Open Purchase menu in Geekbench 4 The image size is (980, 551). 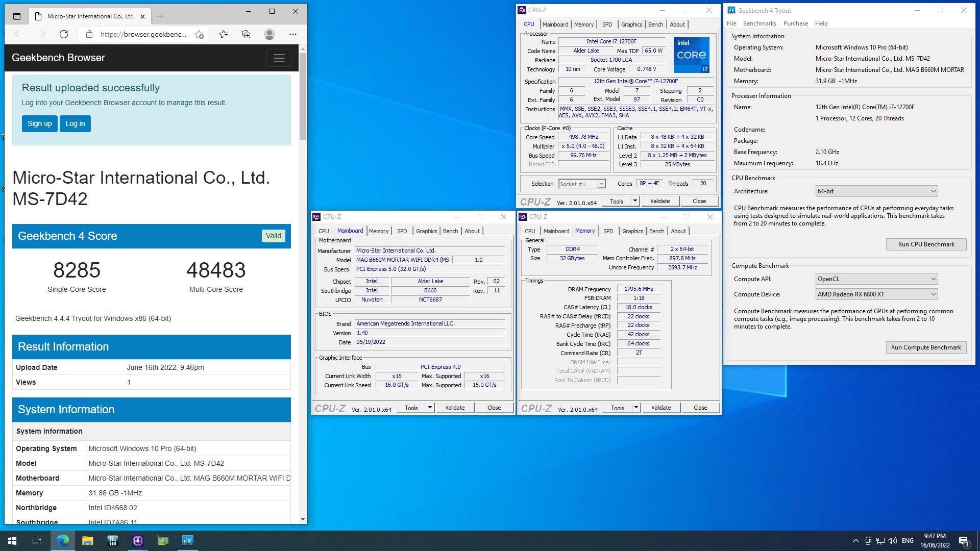pos(796,23)
